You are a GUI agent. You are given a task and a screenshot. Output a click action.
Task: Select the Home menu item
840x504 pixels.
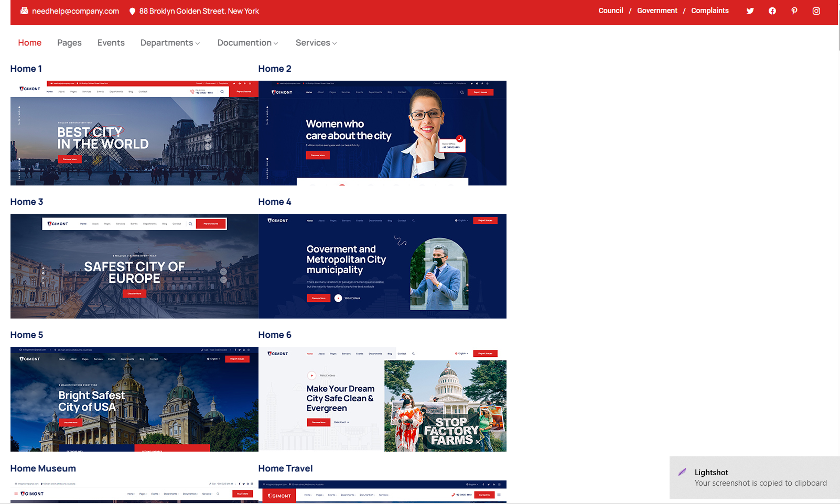(x=30, y=42)
